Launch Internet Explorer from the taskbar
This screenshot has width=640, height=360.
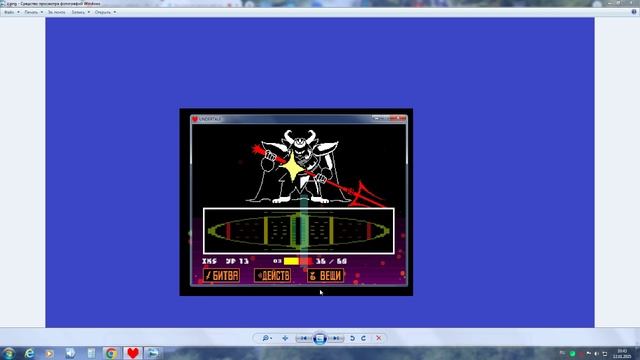[29, 353]
